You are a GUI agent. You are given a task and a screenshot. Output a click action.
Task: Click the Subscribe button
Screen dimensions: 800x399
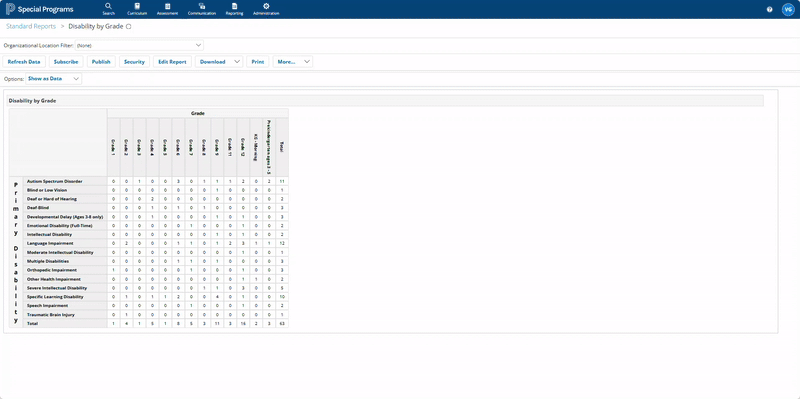[x=66, y=62]
